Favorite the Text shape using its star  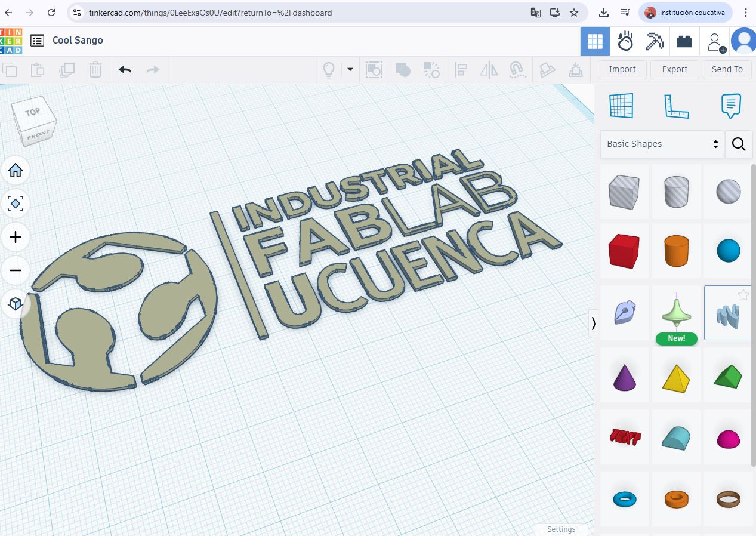pos(743,295)
